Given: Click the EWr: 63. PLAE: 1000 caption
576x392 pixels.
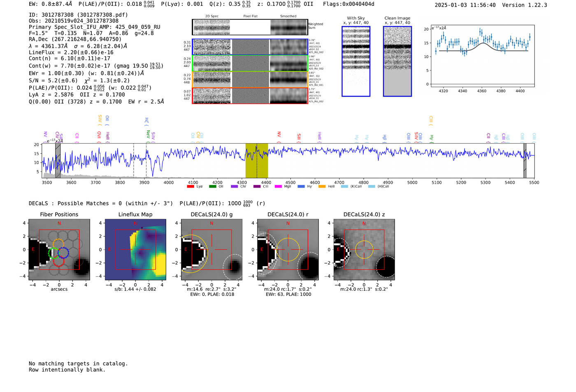Looking at the screenshot, I should point(288,295).
